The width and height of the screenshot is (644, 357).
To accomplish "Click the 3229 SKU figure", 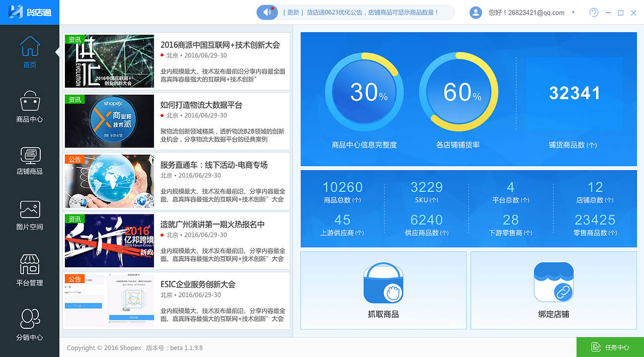I will (427, 187).
